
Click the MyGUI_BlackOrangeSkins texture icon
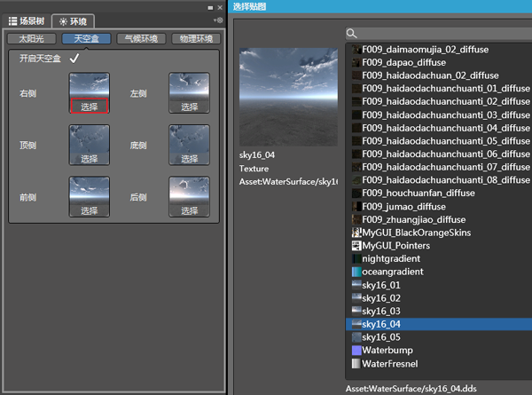[356, 233]
